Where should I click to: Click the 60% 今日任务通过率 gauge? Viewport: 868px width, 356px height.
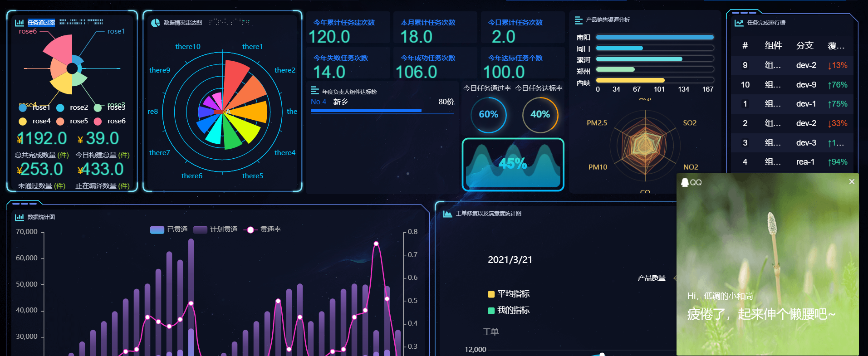coord(489,115)
